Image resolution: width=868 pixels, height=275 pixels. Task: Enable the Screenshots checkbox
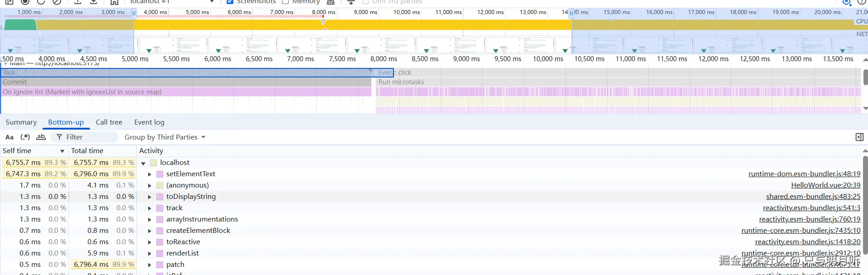(230, 2)
